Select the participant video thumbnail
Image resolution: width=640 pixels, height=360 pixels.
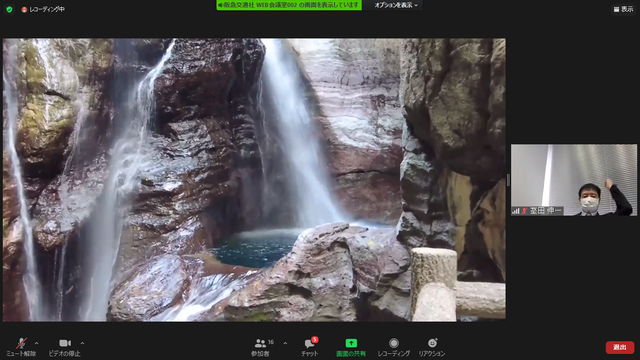coord(573,180)
